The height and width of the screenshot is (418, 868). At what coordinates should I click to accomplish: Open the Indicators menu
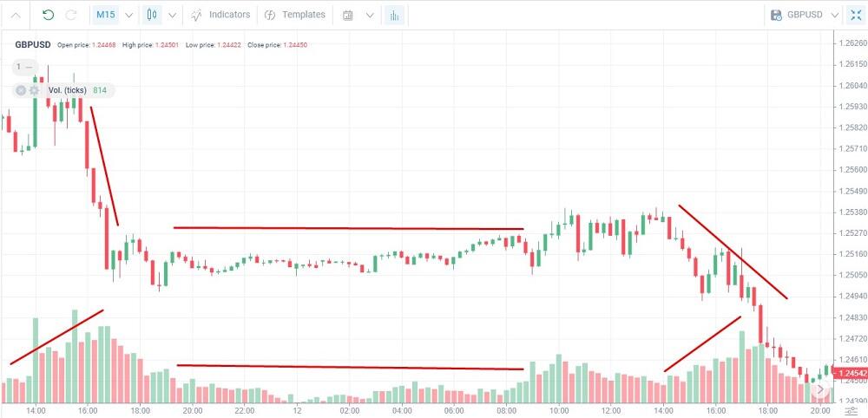[x=220, y=15]
